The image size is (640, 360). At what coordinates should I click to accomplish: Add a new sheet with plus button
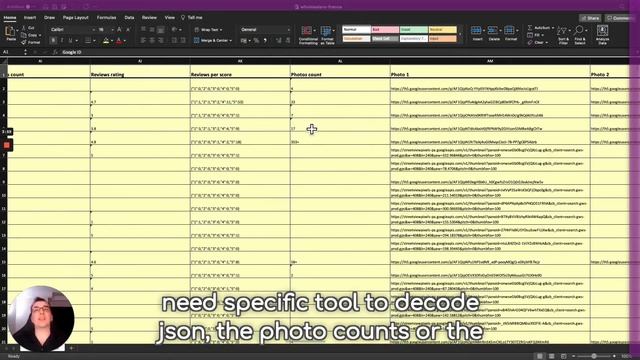click(x=72, y=348)
